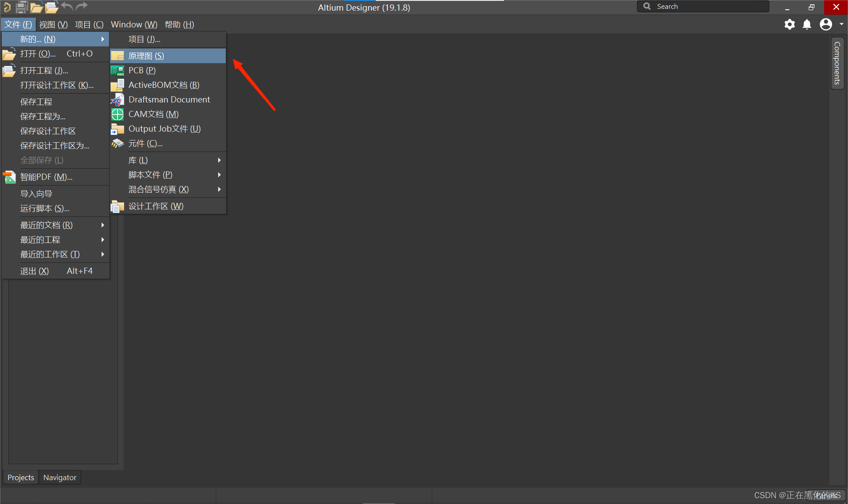
Task: Open notifications with the bell icon
Action: coord(807,24)
